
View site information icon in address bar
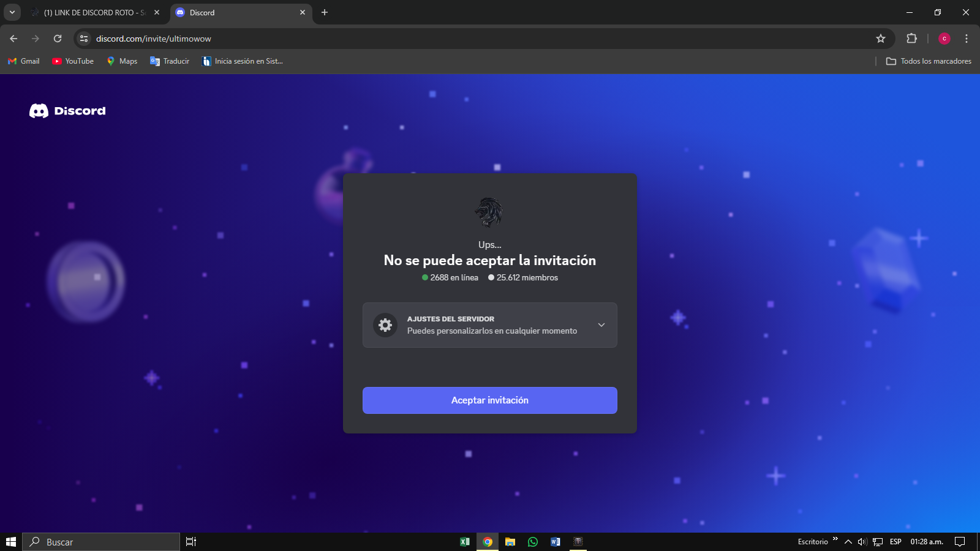click(84, 39)
